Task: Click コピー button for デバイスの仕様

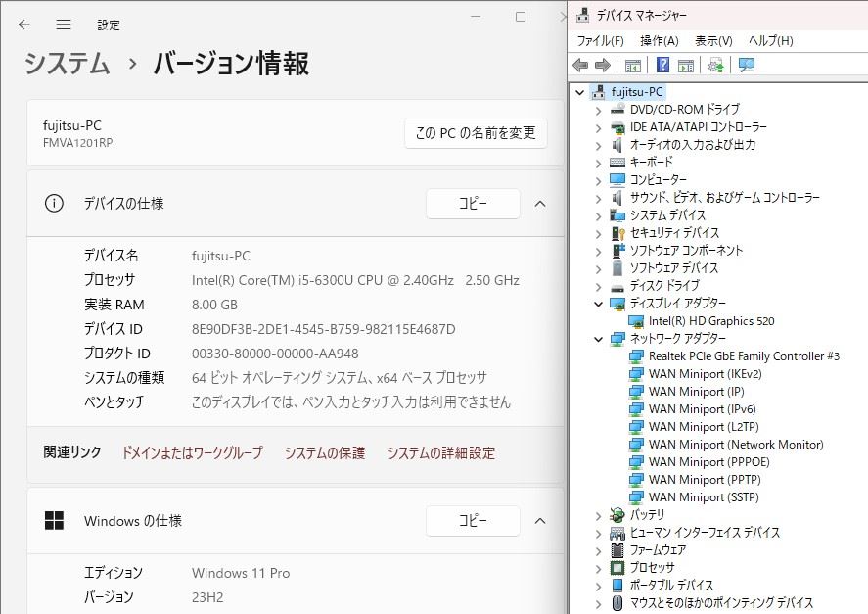Action: [473, 204]
